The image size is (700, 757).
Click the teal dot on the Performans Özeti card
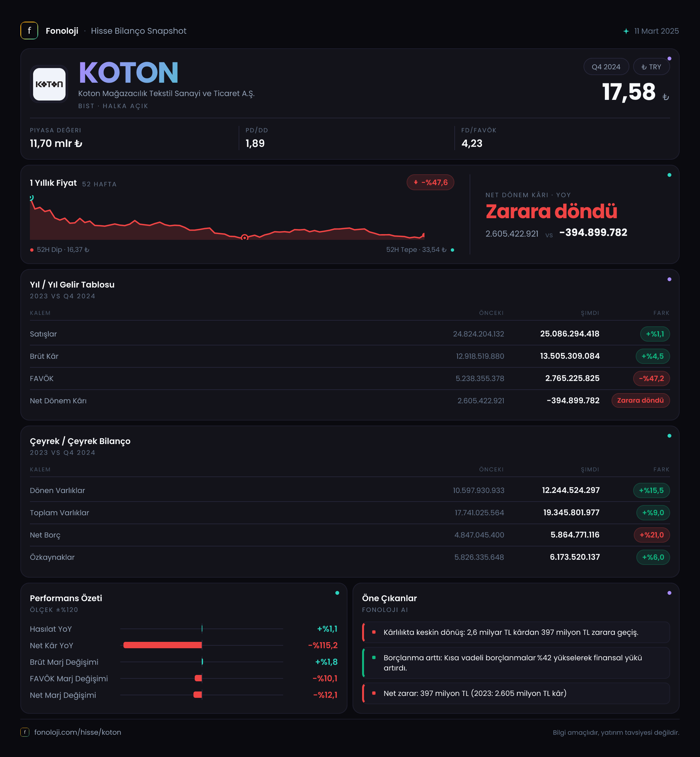(337, 593)
